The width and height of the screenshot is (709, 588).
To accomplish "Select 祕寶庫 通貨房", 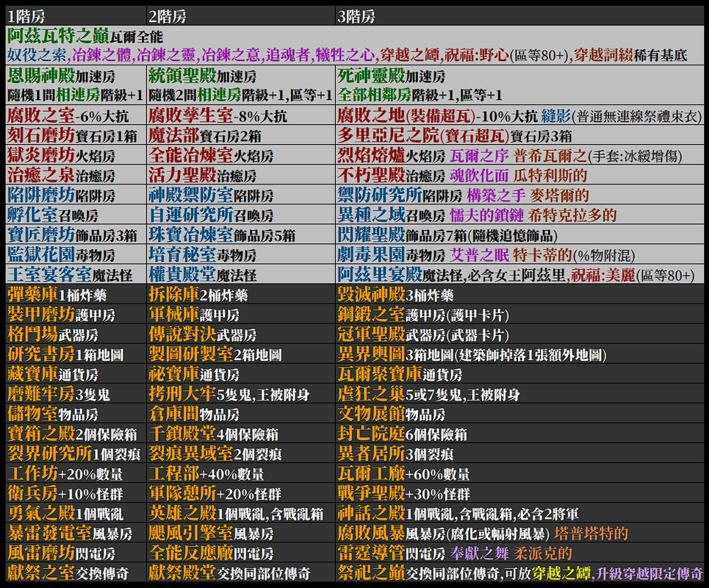I will [x=241, y=374].
